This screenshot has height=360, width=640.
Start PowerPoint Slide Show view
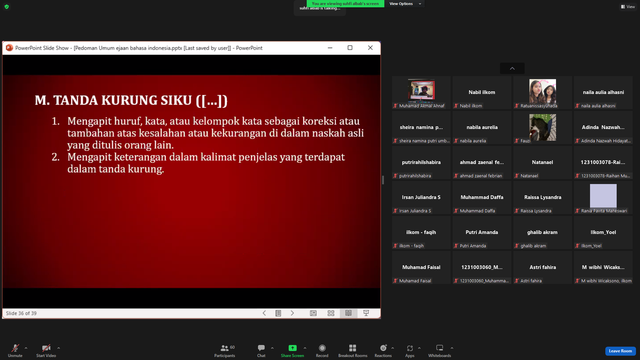(x=366, y=313)
